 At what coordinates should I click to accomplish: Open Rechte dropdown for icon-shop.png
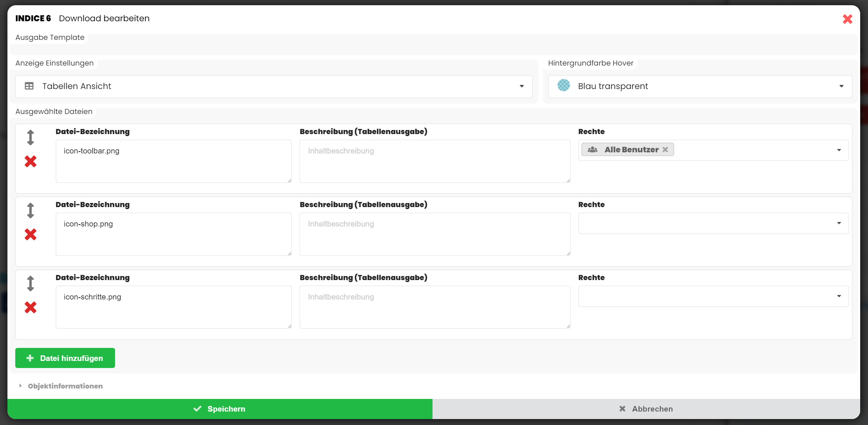pyautogui.click(x=713, y=223)
